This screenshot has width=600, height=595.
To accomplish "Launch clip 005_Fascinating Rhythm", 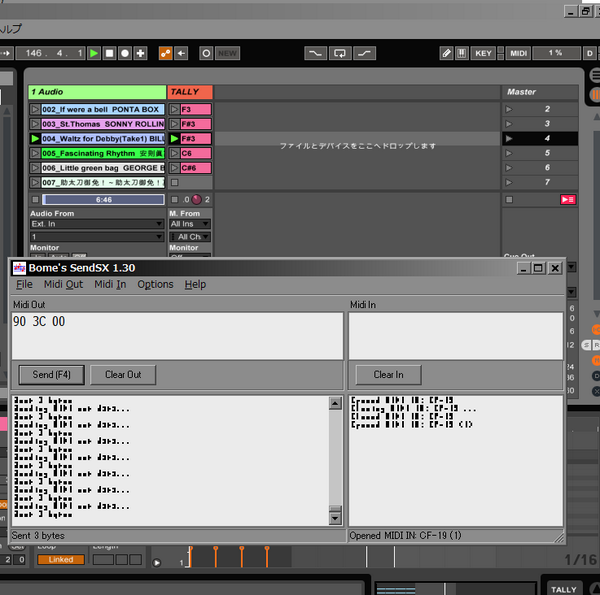I will coord(35,153).
